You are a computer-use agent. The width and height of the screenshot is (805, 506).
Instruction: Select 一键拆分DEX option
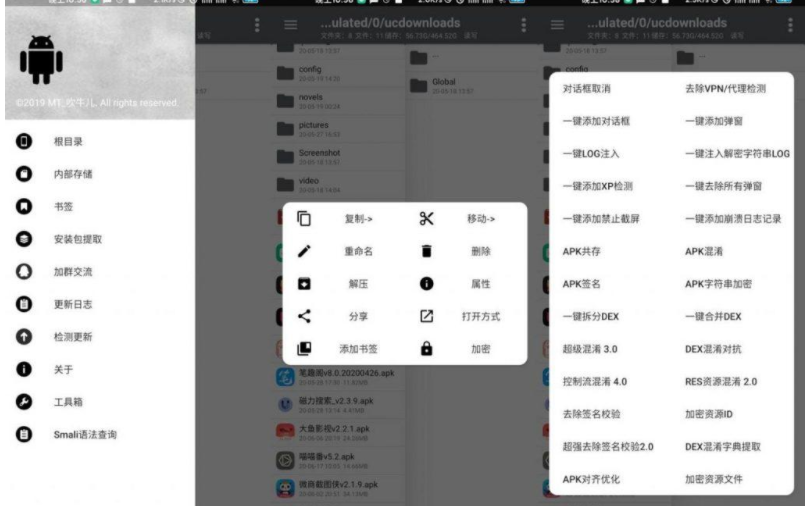pos(590,317)
